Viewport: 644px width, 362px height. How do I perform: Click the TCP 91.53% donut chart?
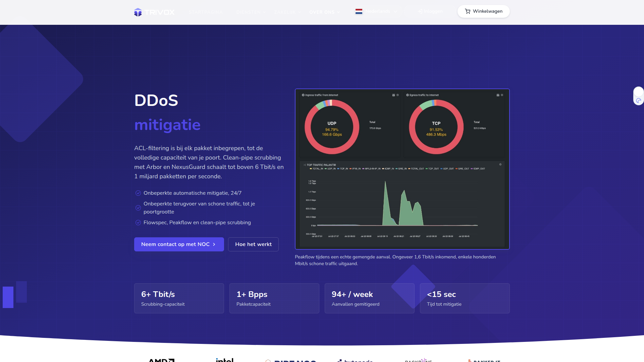pos(436,127)
